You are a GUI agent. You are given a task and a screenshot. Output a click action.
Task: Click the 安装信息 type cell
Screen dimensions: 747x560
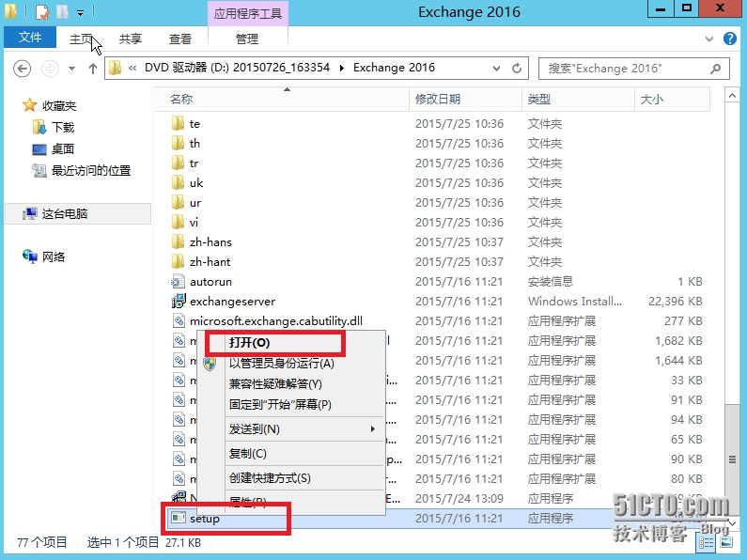point(551,282)
